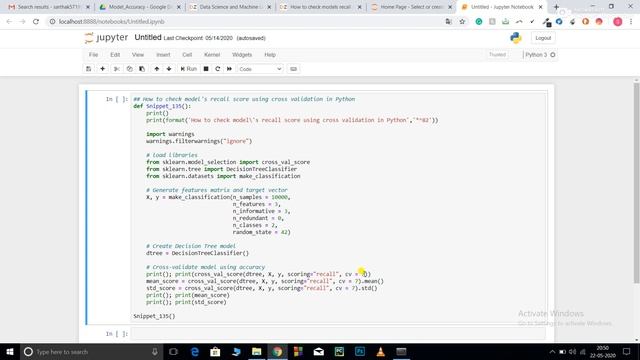The width and height of the screenshot is (640, 360).
Task: Click the green Grammarly extension icon
Action: [x=479, y=22]
